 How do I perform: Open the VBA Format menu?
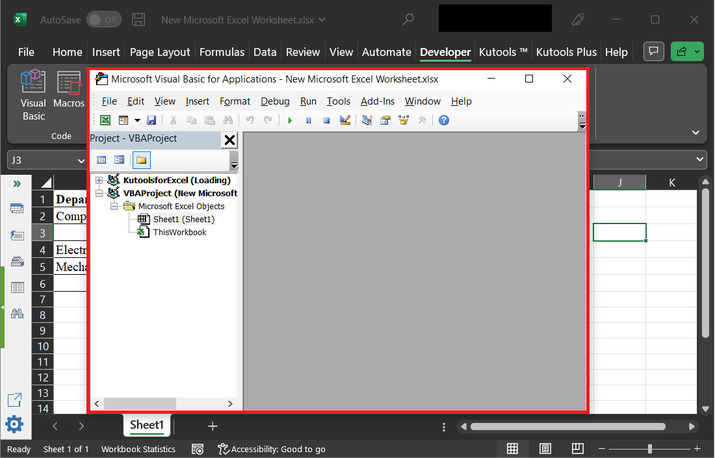click(x=235, y=101)
